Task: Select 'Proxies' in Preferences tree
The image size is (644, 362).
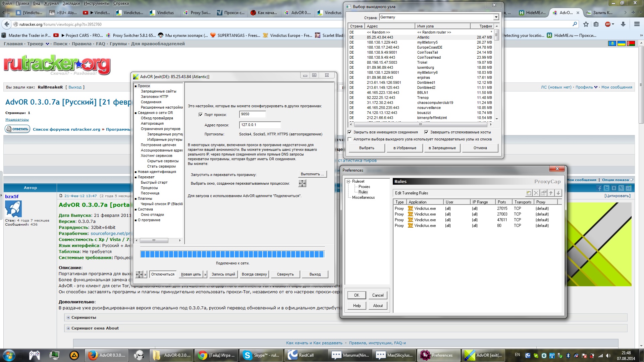Action: 364,187
